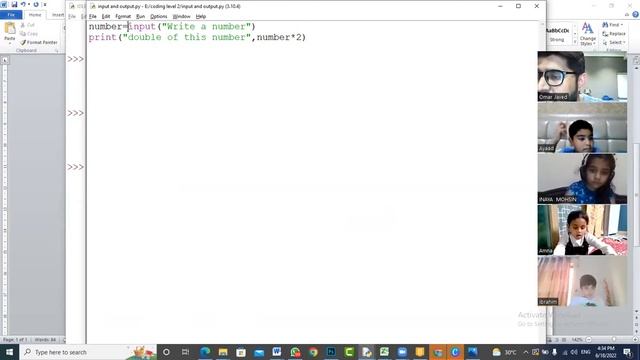Open Zoom from taskbar
The width and height of the screenshot is (640, 360).
pos(402,352)
